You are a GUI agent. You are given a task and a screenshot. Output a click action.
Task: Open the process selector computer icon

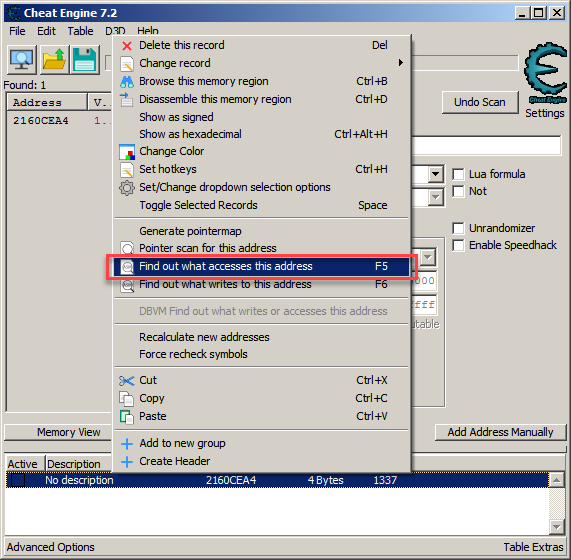point(22,60)
